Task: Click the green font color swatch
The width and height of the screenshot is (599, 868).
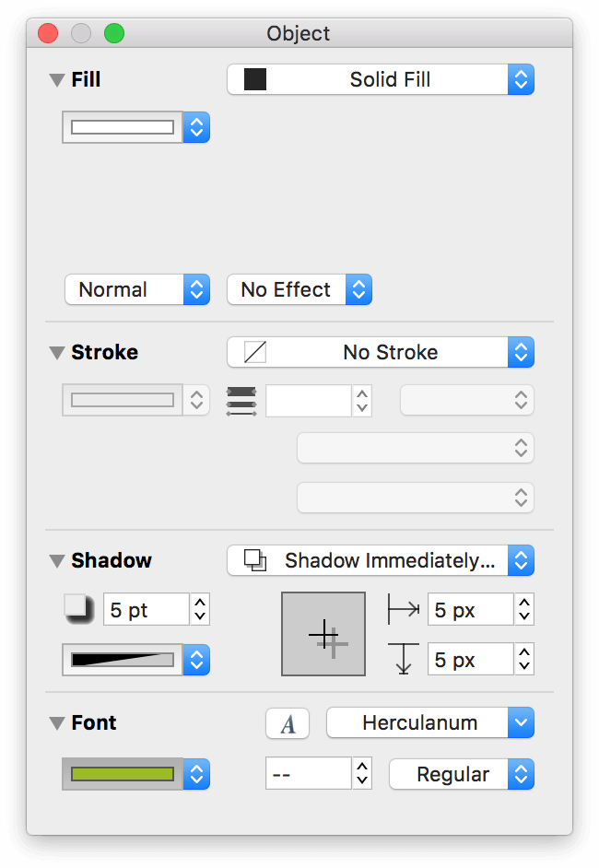Action: point(123,774)
